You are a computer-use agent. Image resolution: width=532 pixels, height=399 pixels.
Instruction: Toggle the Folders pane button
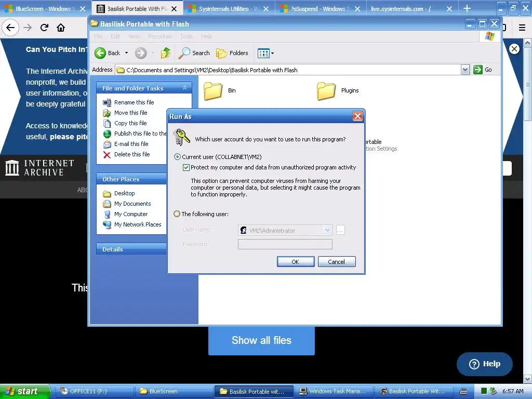coord(232,53)
